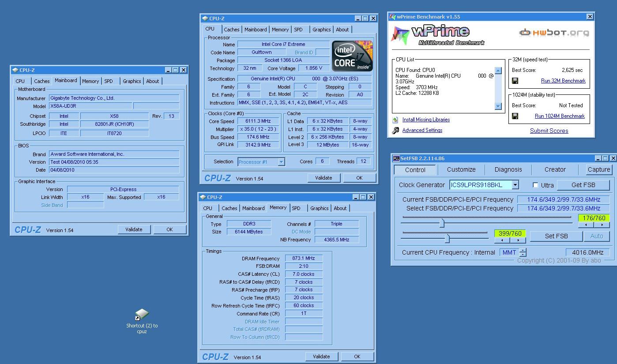Viewport: 617px width, 364px height.
Task: Click the down arrow in wPrime CPU List scrollbar
Action: click(x=498, y=106)
